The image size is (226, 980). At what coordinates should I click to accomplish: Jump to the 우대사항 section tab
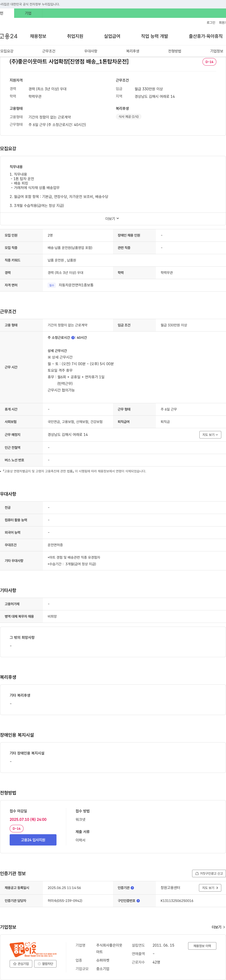pos(91,51)
